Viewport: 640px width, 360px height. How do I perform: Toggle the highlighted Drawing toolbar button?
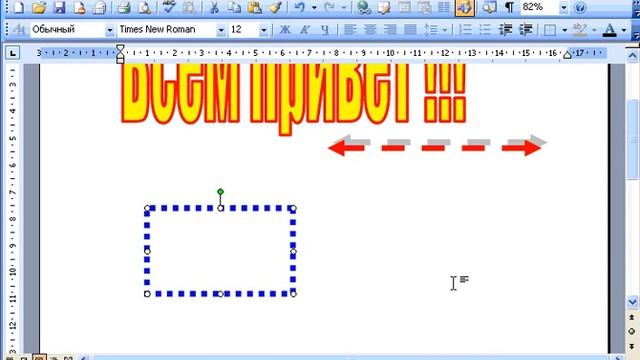point(464,7)
